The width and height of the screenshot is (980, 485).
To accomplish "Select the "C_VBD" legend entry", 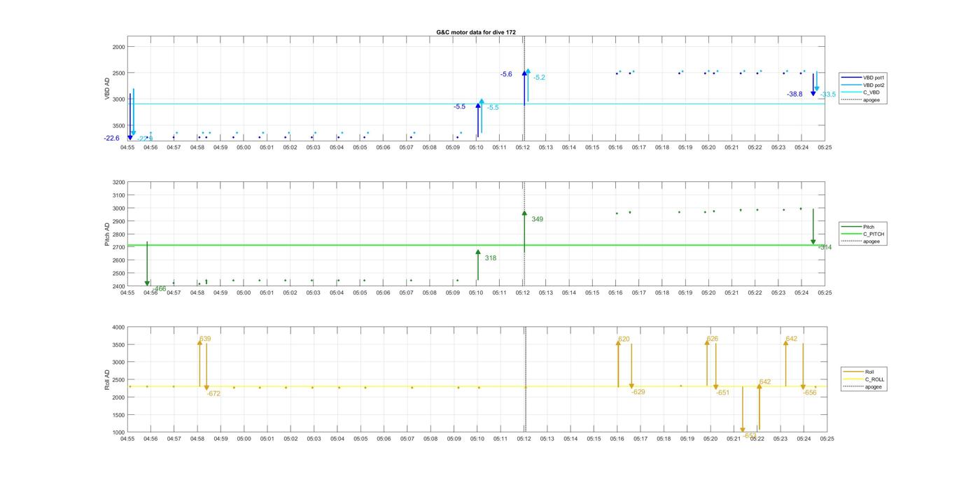I will 861,92.
